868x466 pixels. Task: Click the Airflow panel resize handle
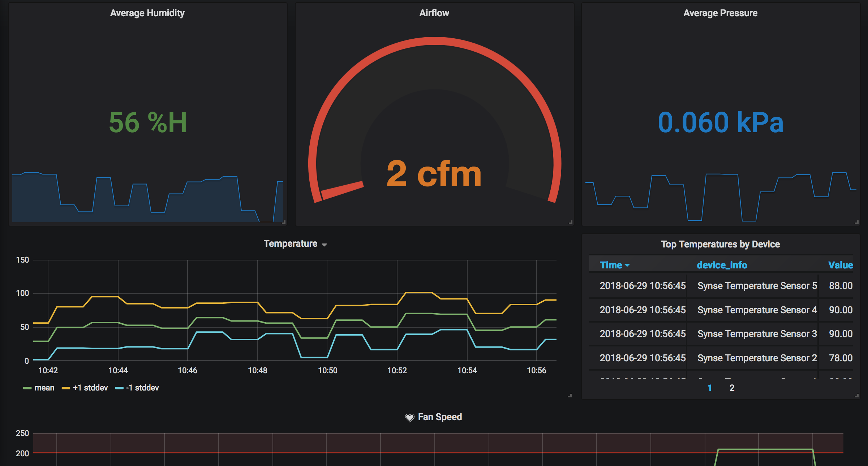point(571,223)
